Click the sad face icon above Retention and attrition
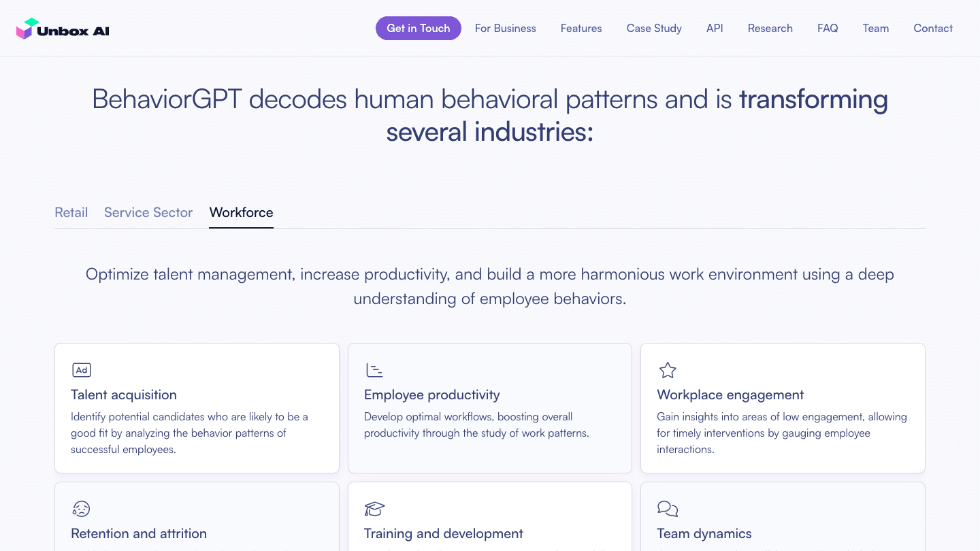This screenshot has width=980, height=551. click(x=81, y=509)
